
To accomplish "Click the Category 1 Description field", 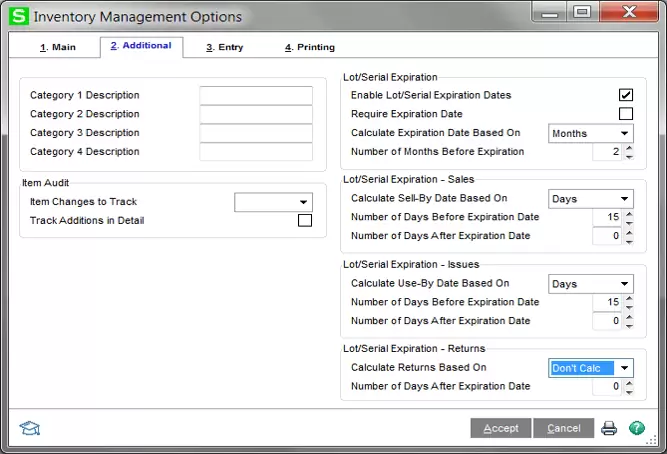I will (x=256, y=96).
